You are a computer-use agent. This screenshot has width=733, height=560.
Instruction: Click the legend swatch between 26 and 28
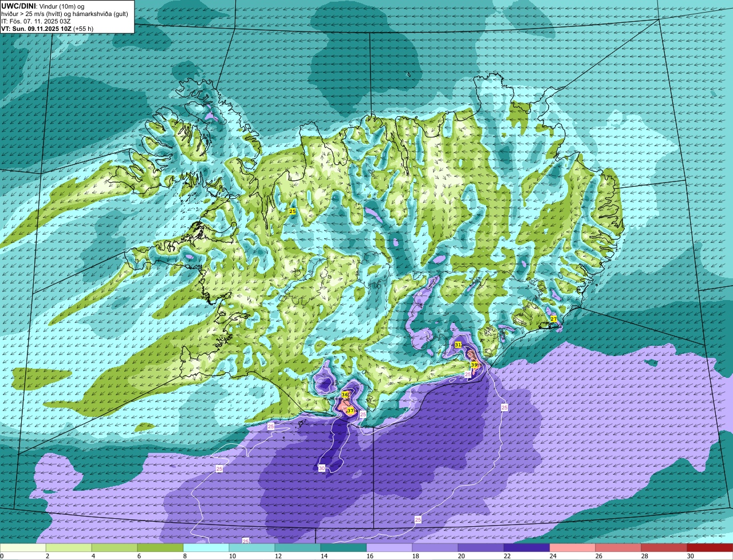[618, 548]
